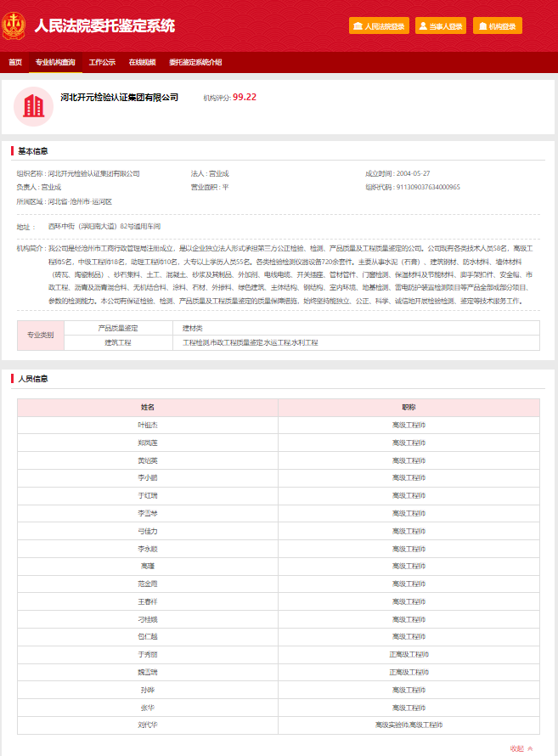This screenshot has height=756, width=558.
Task: Click the 基本信息 section heading
Action: point(33,151)
